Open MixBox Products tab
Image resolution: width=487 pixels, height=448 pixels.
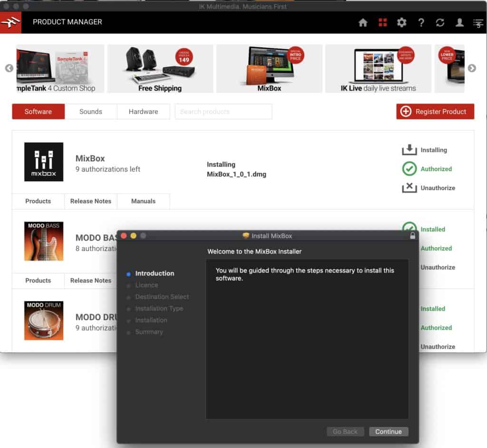coord(38,201)
